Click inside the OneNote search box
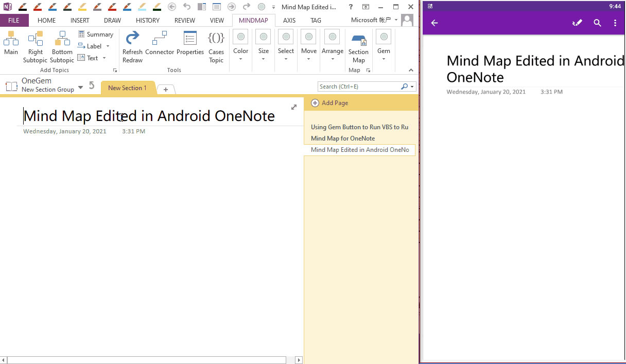The width and height of the screenshot is (626, 364). pyautogui.click(x=360, y=86)
